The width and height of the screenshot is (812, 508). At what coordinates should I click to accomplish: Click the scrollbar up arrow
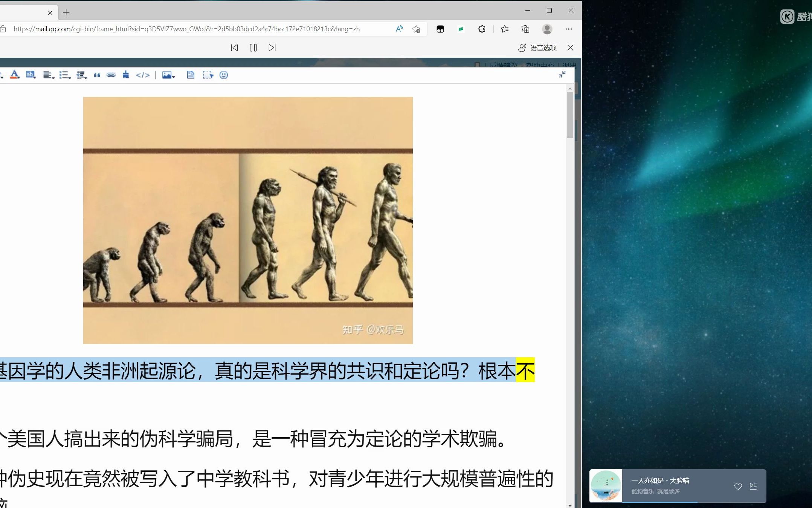570,88
